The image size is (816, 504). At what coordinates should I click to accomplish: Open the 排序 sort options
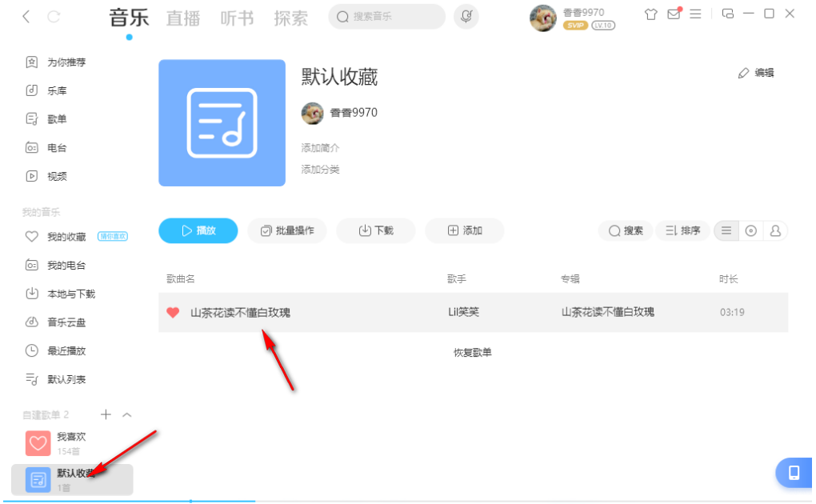(x=682, y=230)
